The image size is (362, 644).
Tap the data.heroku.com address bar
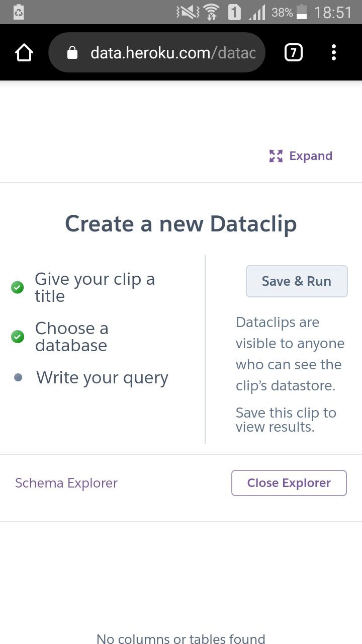tap(171, 53)
